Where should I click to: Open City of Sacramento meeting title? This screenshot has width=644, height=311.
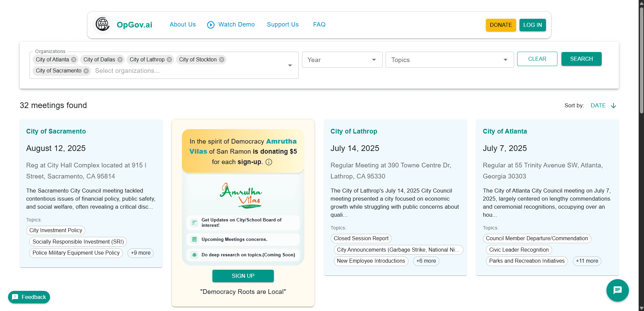coord(56,131)
